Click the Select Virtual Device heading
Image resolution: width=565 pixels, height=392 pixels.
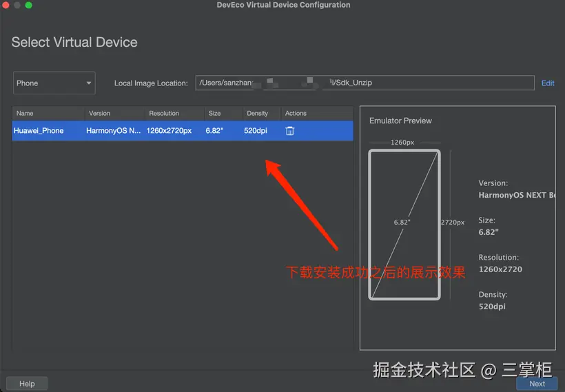point(74,42)
